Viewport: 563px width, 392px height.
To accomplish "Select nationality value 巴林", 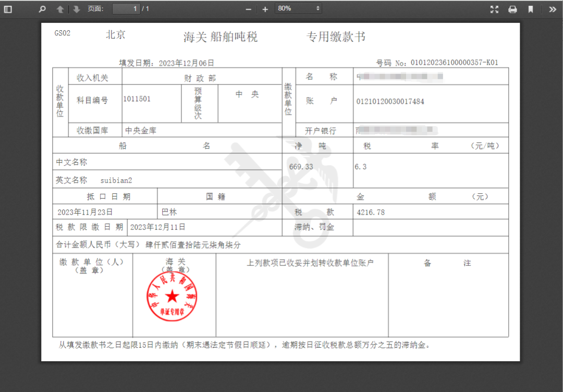I will pyautogui.click(x=169, y=212).
